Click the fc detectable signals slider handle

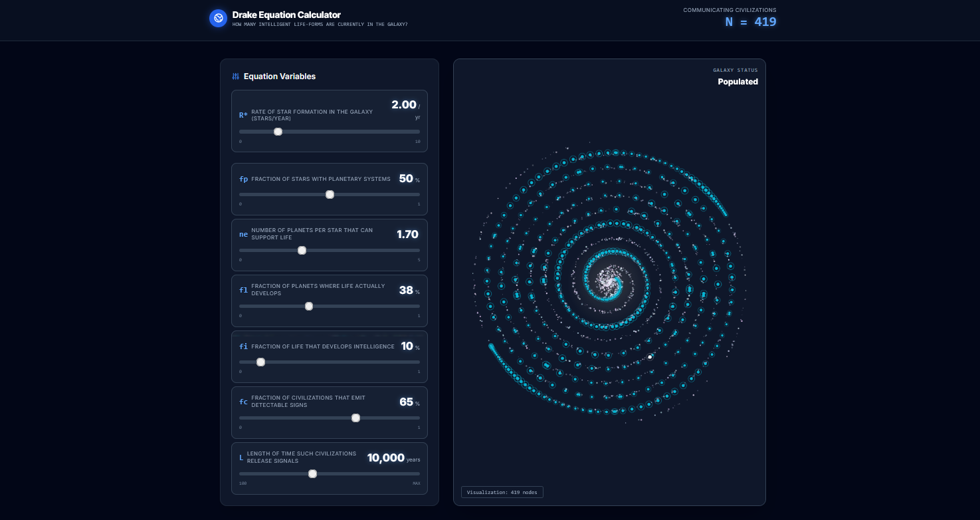(355, 418)
